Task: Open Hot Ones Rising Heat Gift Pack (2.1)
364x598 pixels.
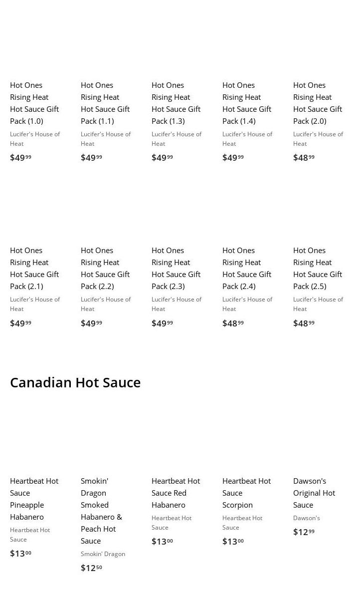Action: [34, 268]
